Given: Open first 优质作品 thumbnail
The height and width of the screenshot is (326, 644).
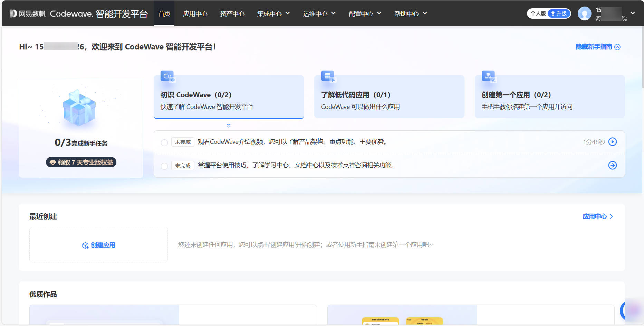Looking at the screenshot, I should pyautogui.click(x=104, y=315).
